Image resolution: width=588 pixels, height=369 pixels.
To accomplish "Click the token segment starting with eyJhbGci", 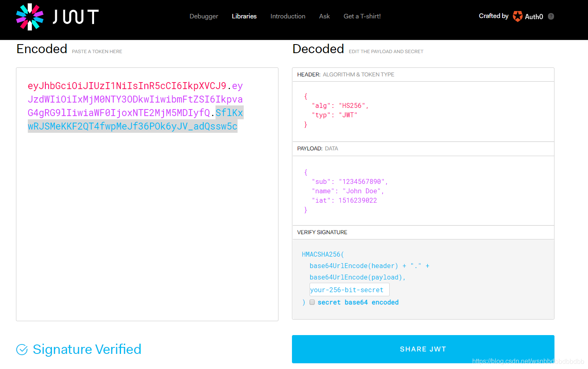I will (127, 86).
